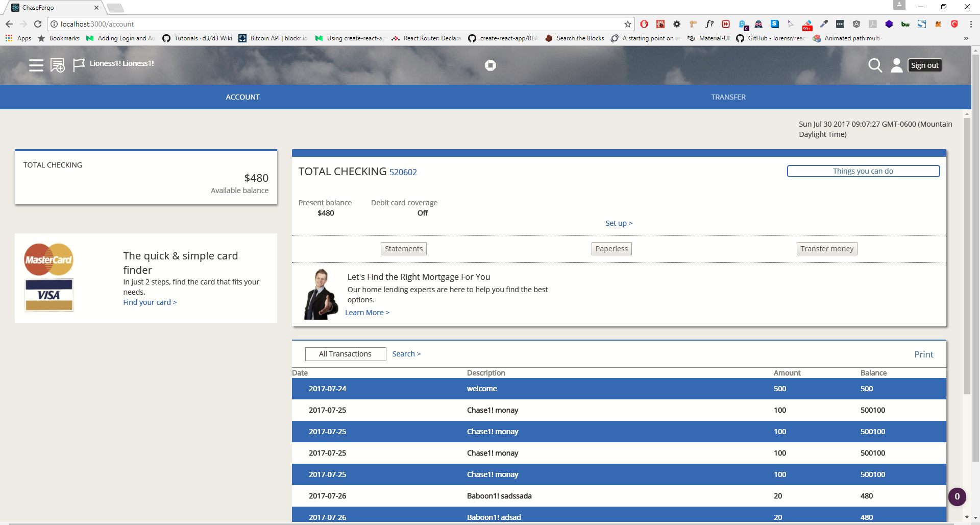The width and height of the screenshot is (980, 525).
Task: Click the flag icon next to Lioness1!
Action: coord(79,65)
